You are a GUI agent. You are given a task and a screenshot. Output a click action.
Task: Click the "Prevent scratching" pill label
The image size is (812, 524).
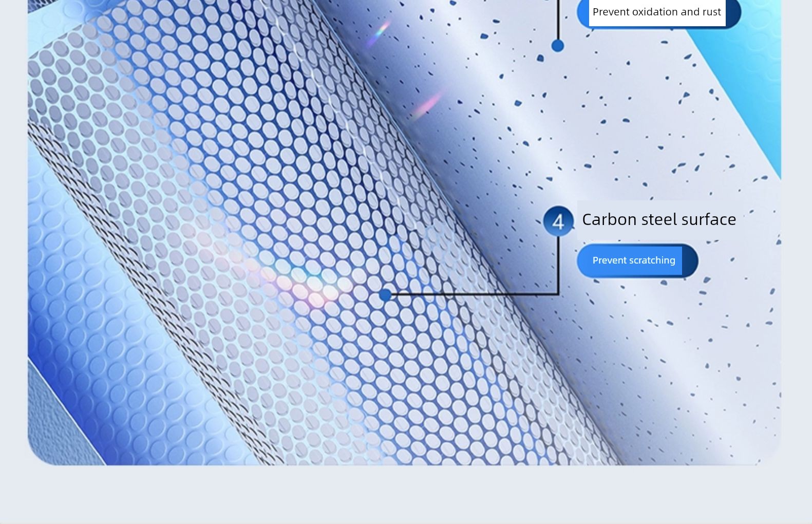637,260
